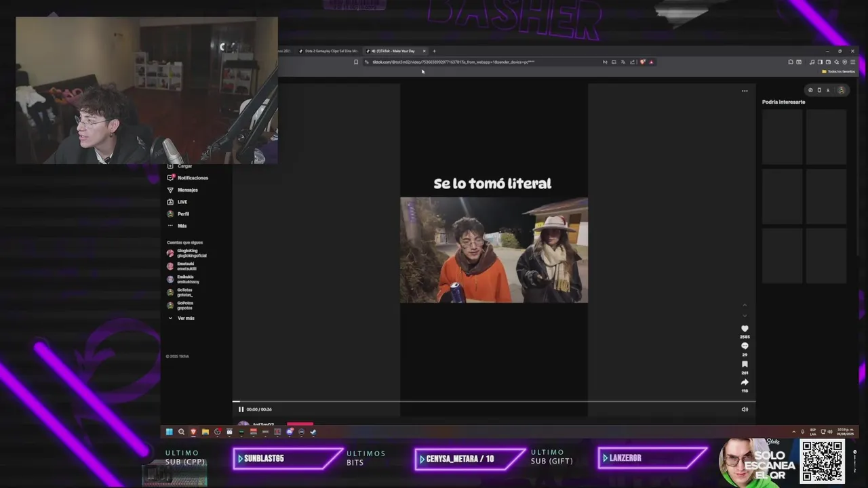Screen dimensions: 868x488
Task: Open Mensajes in the TikTok sidebar
Action: 183,190
